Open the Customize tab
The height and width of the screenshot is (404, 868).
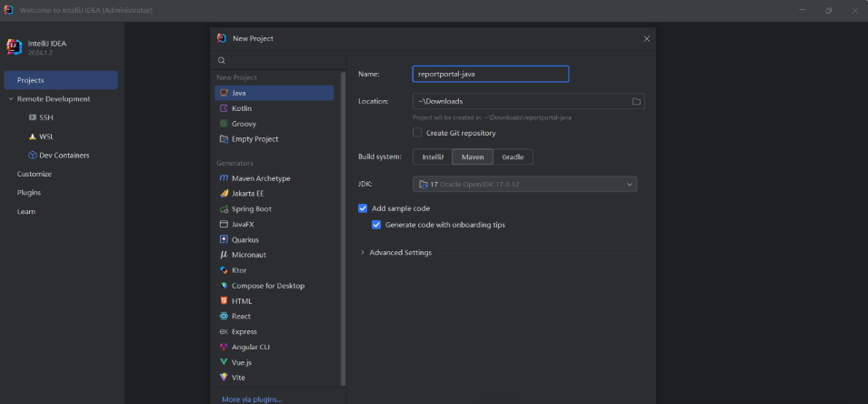click(35, 174)
